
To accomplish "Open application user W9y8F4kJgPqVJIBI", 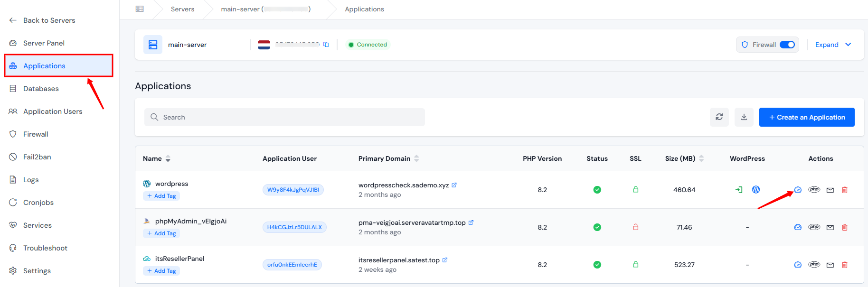I will coord(293,190).
